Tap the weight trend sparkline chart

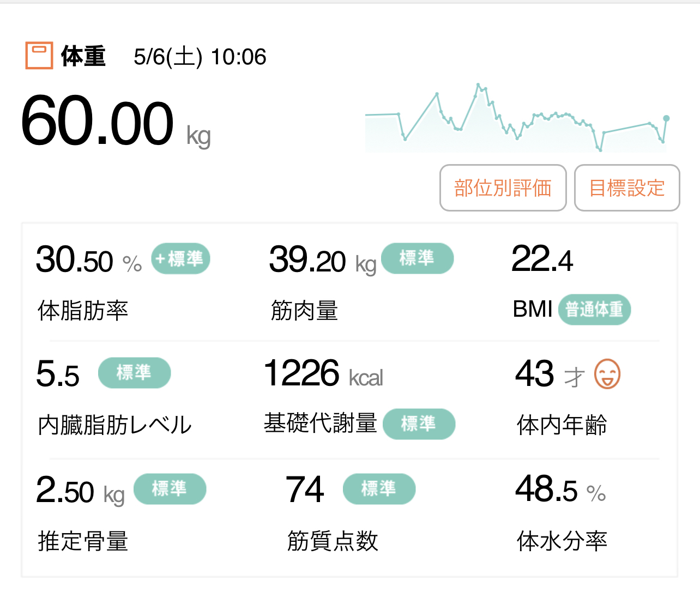point(517,117)
